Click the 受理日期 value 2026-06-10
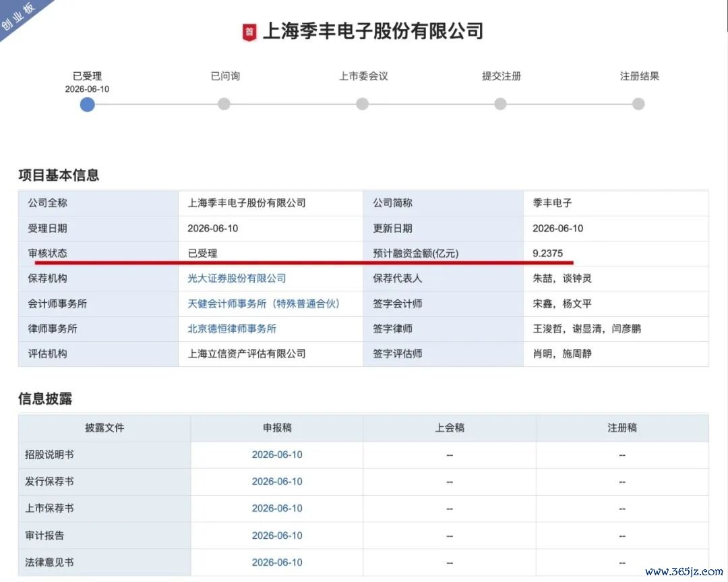The height and width of the screenshot is (582, 728). tap(212, 229)
